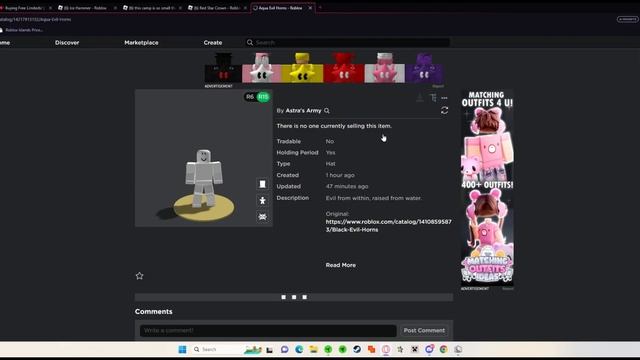Open Steam from the taskbar

tap(357, 349)
